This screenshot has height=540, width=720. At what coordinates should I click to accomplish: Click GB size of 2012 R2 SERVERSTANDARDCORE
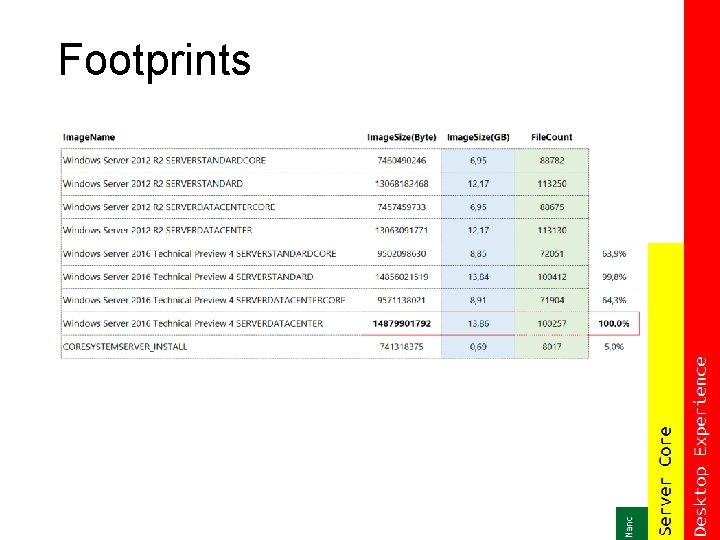[x=478, y=160]
